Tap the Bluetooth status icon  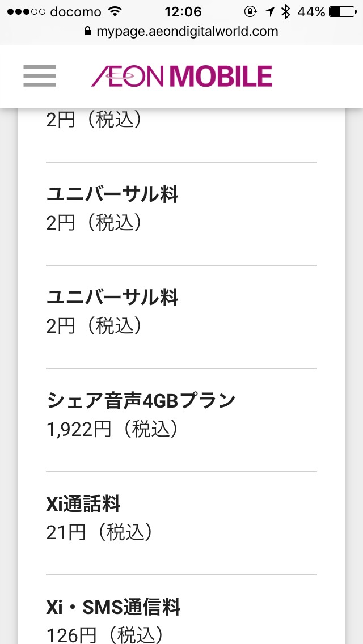tap(286, 11)
